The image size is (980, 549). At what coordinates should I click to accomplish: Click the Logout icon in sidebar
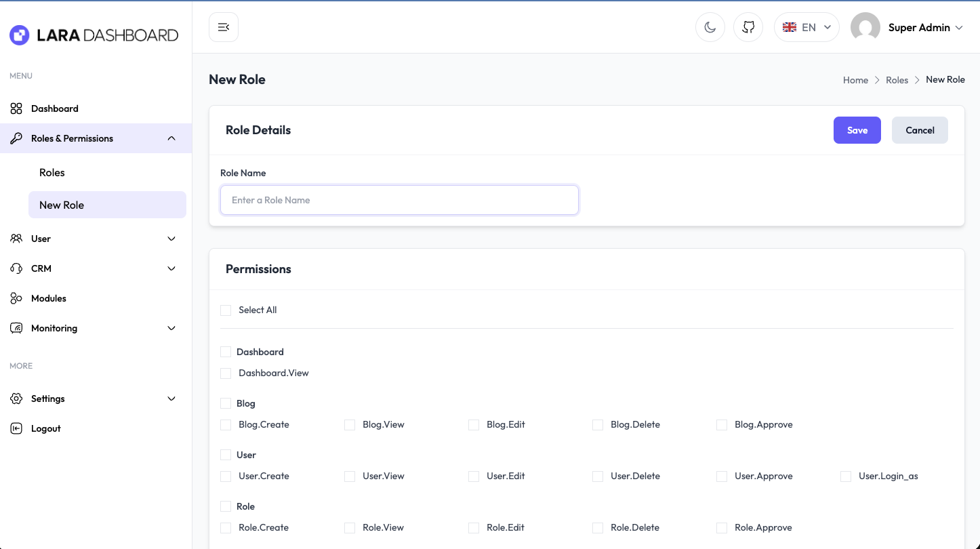(x=16, y=428)
